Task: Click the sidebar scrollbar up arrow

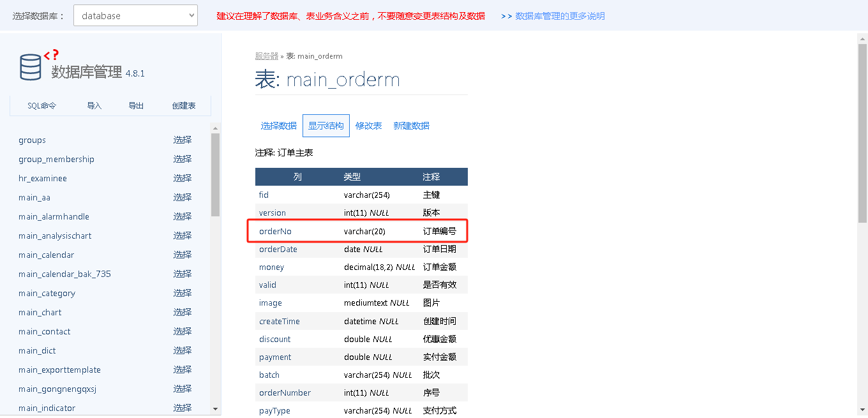Action: click(215, 128)
